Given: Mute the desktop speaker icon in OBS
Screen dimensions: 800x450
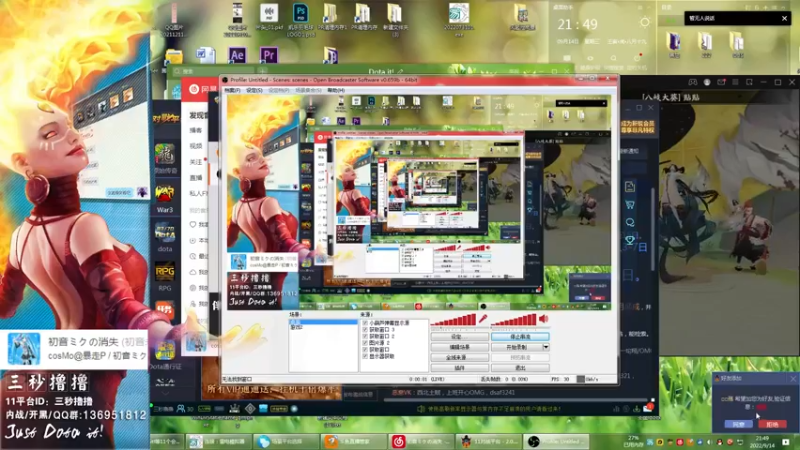Looking at the screenshot, I should tap(543, 319).
